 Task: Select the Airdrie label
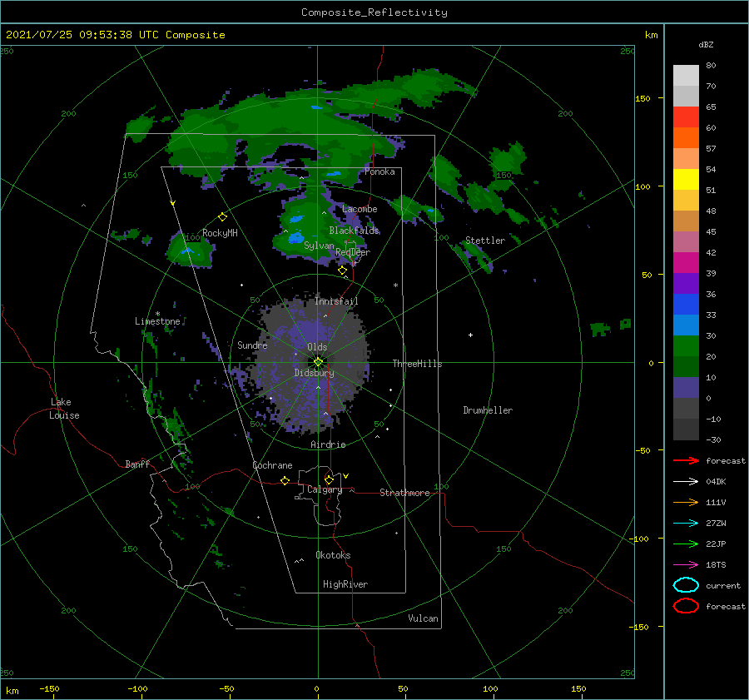tap(328, 444)
